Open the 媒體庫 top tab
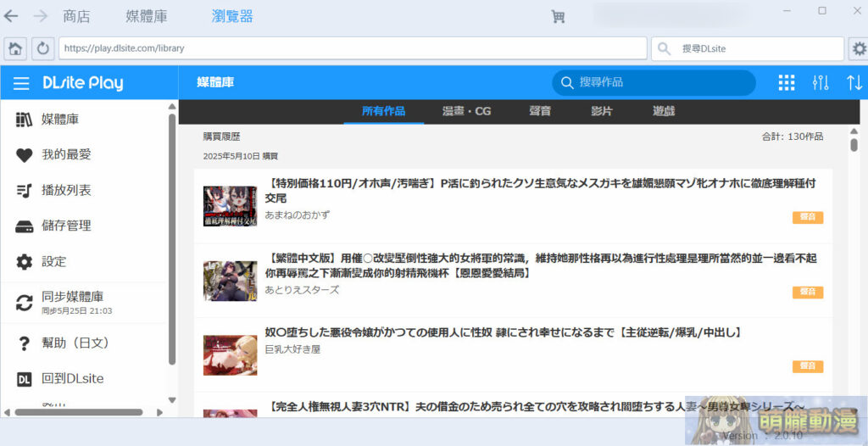This screenshot has height=446, width=868. pyautogui.click(x=146, y=17)
